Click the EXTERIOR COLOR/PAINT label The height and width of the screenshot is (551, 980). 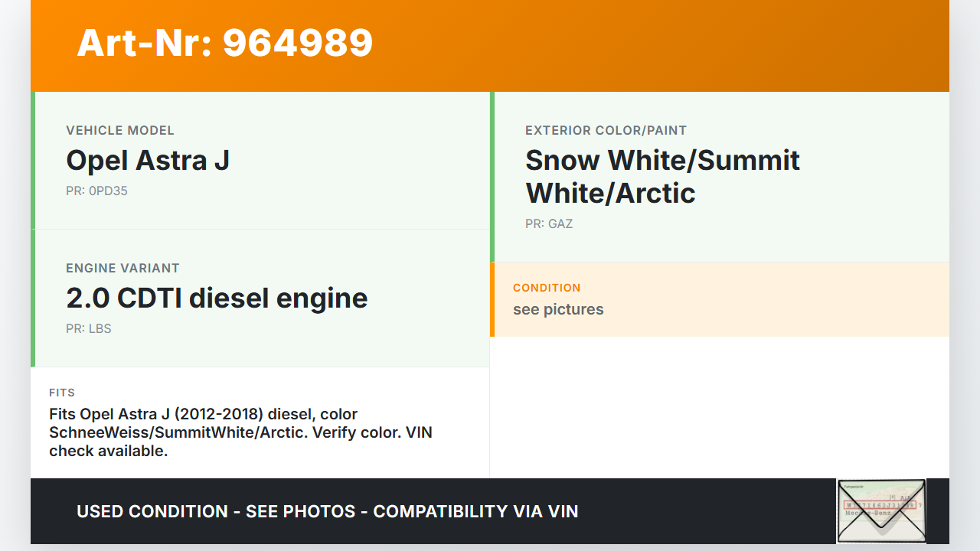pos(606,131)
